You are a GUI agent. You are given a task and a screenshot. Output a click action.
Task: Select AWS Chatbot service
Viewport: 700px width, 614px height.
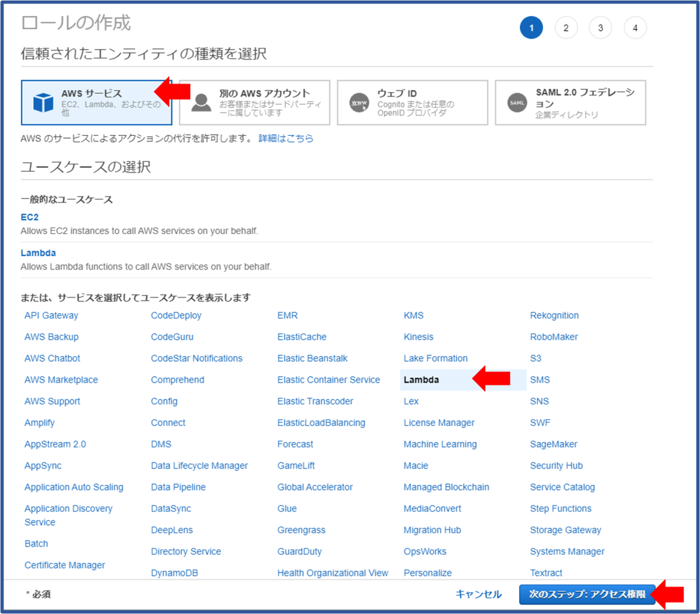pos(52,358)
